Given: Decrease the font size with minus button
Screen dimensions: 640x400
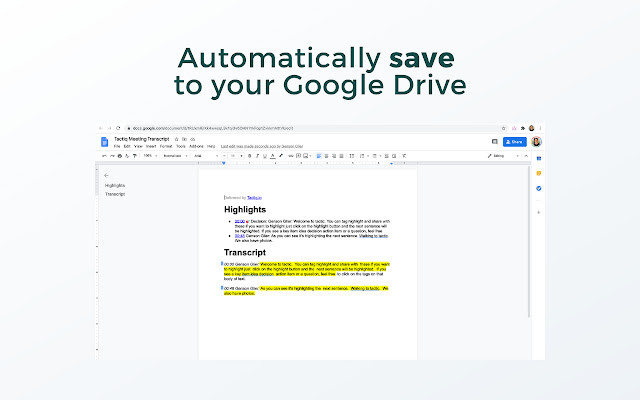Looking at the screenshot, I should (x=224, y=156).
